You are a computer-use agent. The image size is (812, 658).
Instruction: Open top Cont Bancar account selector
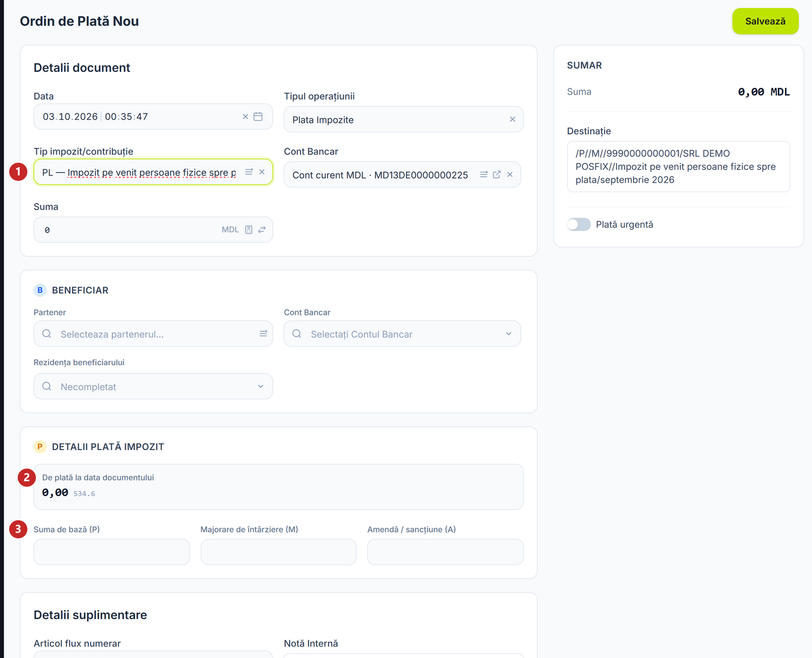(x=402, y=174)
